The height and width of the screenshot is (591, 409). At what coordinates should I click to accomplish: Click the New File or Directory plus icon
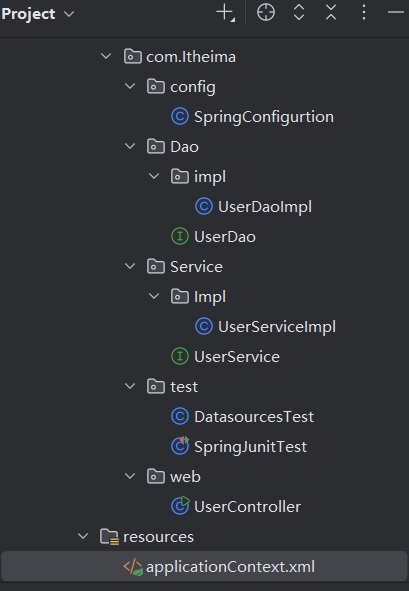225,13
